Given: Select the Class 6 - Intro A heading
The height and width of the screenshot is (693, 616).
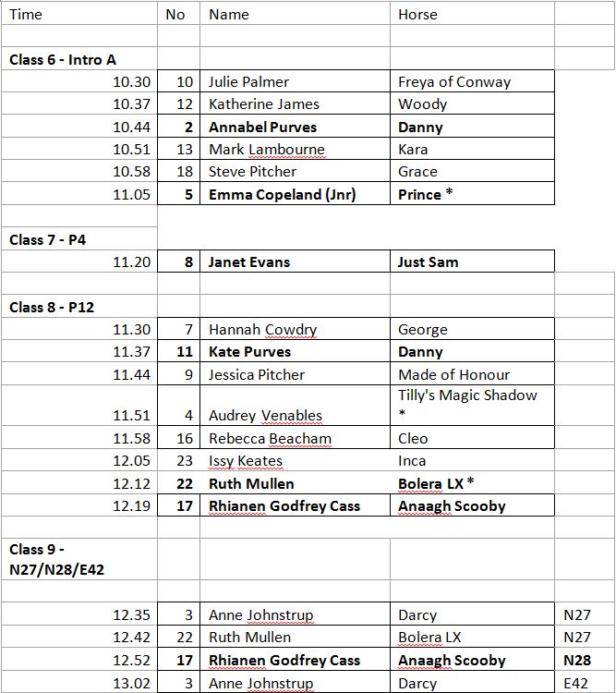Looking at the screenshot, I should tap(63, 59).
